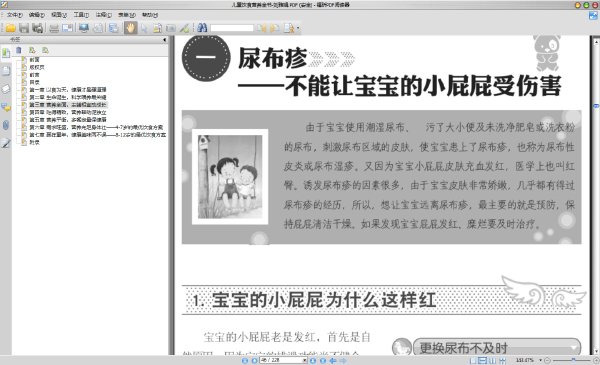Click the blue icon at top-right corner
This screenshot has height=365, width=600.
tap(593, 16)
